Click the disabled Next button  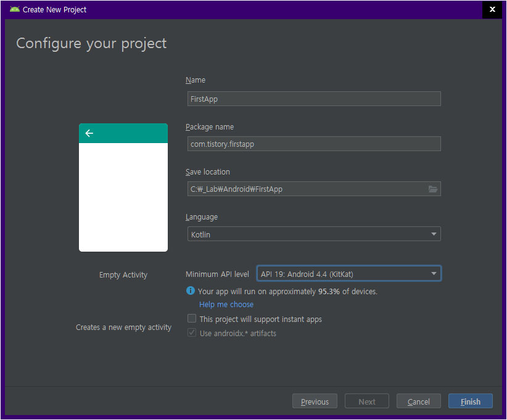(x=366, y=401)
